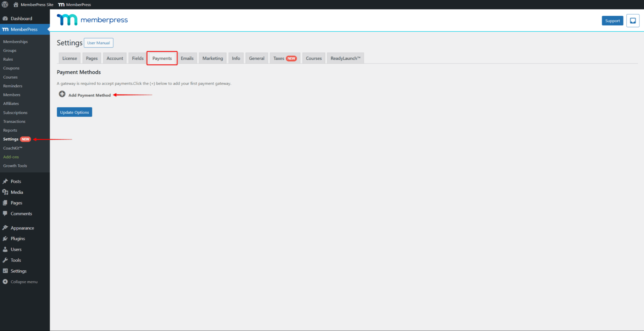Open the Dashboard menu item
The height and width of the screenshot is (331, 644).
click(21, 19)
